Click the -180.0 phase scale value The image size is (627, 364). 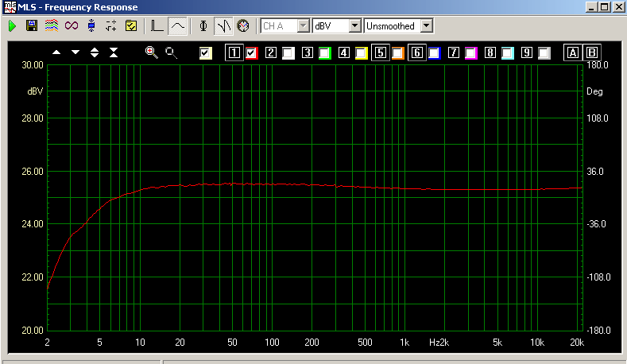pos(598,331)
